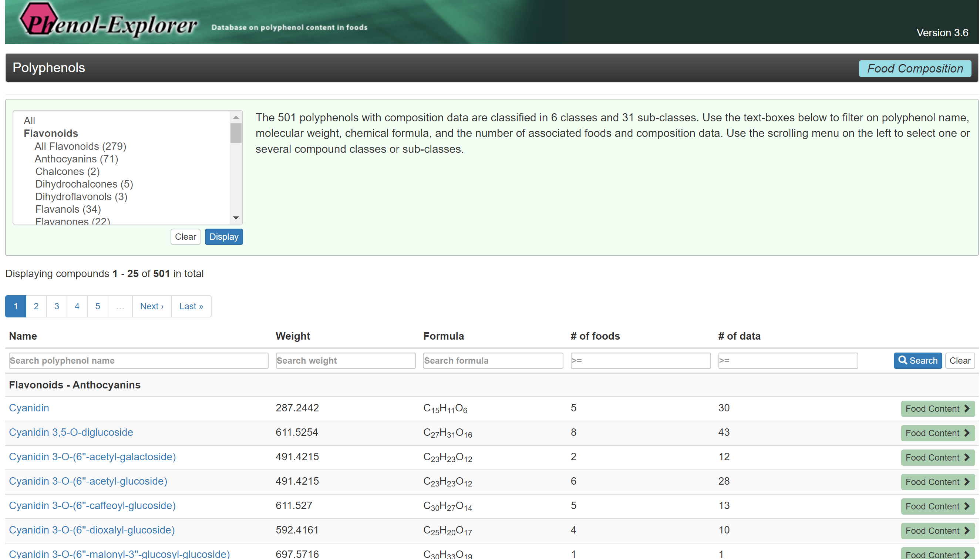Image resolution: width=980 pixels, height=559 pixels.
Task: Choose Flavanols (34) sub-class
Action: tap(68, 209)
